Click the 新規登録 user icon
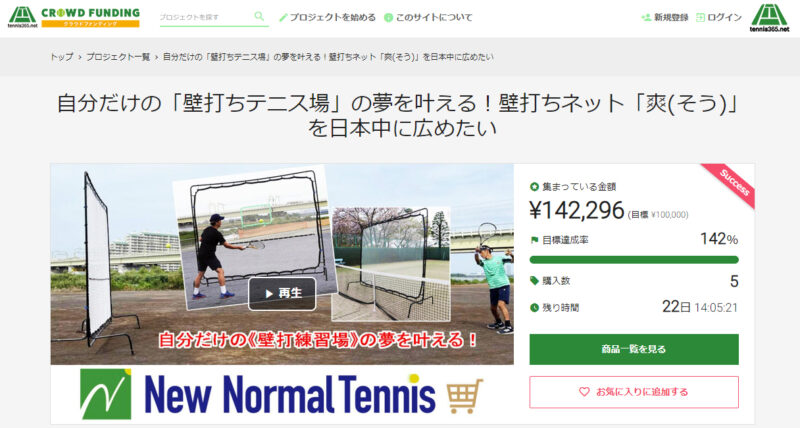Screen dimensions: 800x428 click(646, 17)
